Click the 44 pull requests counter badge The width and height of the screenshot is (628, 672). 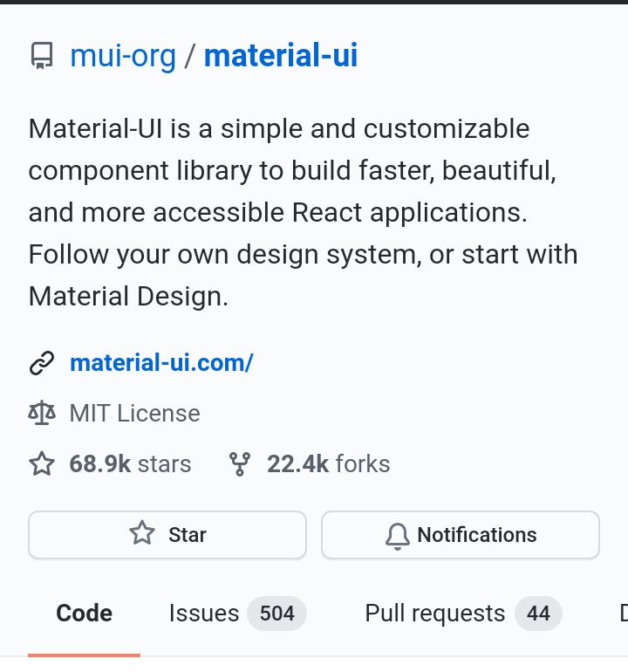pos(538,614)
